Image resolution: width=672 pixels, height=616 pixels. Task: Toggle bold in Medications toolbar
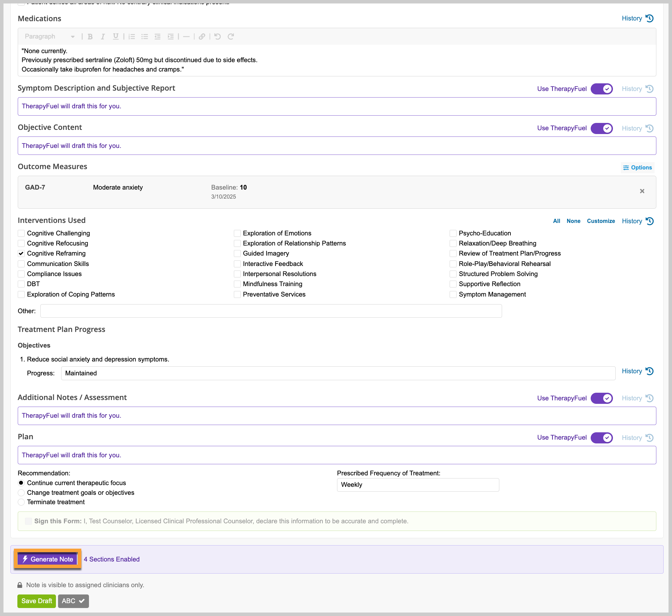pos(90,36)
